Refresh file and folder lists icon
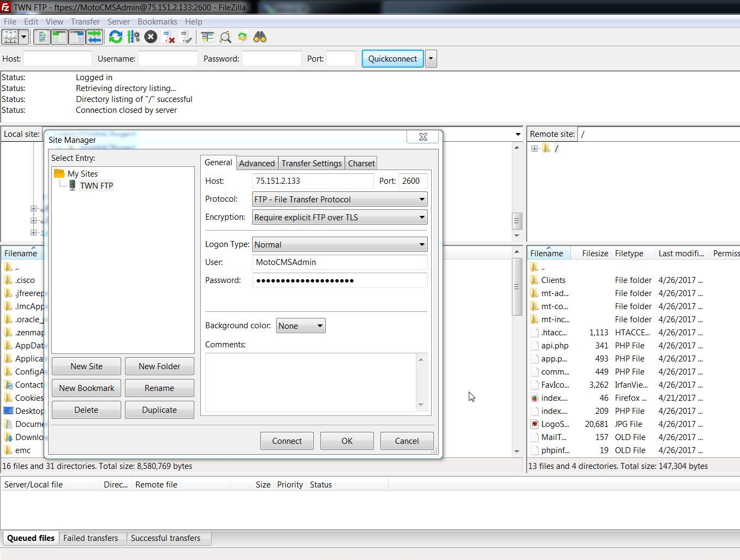Screen dimensions: 740x560 click(116, 37)
